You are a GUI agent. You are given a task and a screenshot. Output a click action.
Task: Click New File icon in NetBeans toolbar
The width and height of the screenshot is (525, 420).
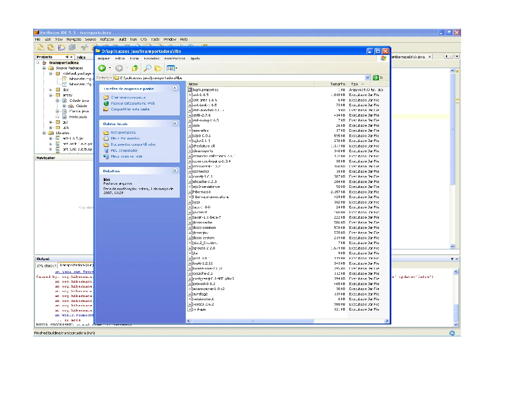click(51, 48)
